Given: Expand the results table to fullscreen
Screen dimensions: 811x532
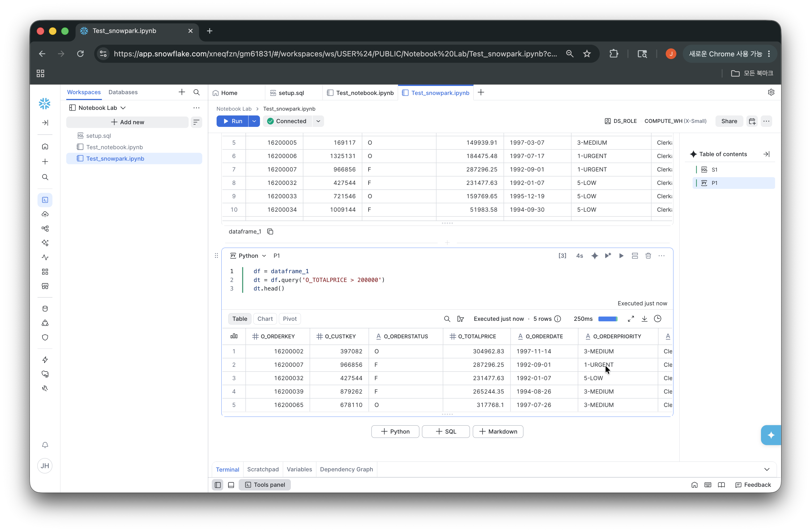Looking at the screenshot, I should pyautogui.click(x=631, y=319).
